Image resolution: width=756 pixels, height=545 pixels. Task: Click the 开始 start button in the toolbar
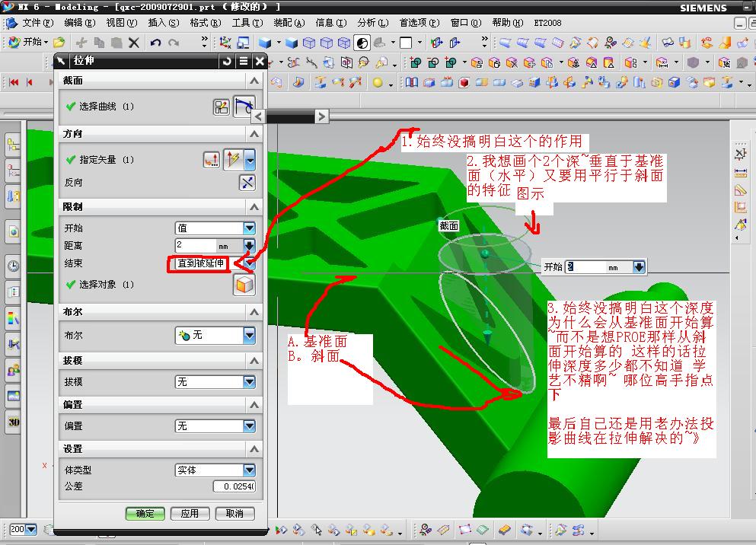click(28, 43)
